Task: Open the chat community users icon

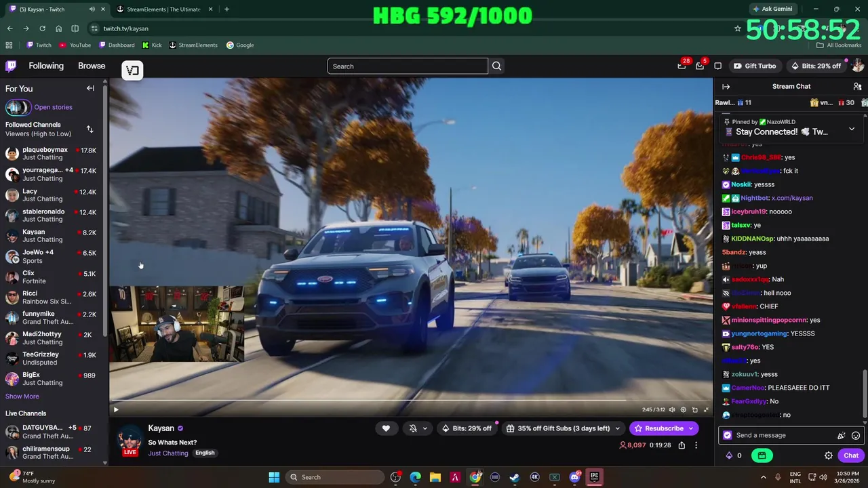Action: coord(857,86)
